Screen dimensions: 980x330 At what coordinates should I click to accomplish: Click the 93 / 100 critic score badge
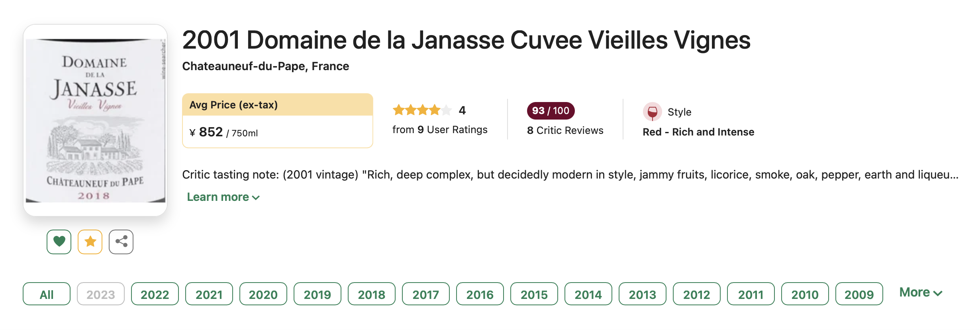tap(551, 111)
